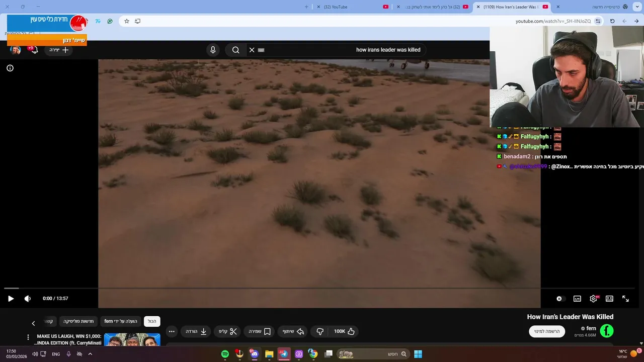This screenshot has width=644, height=362.
Task: Click the on-screen keyboard icon in search
Action: [261, 50]
